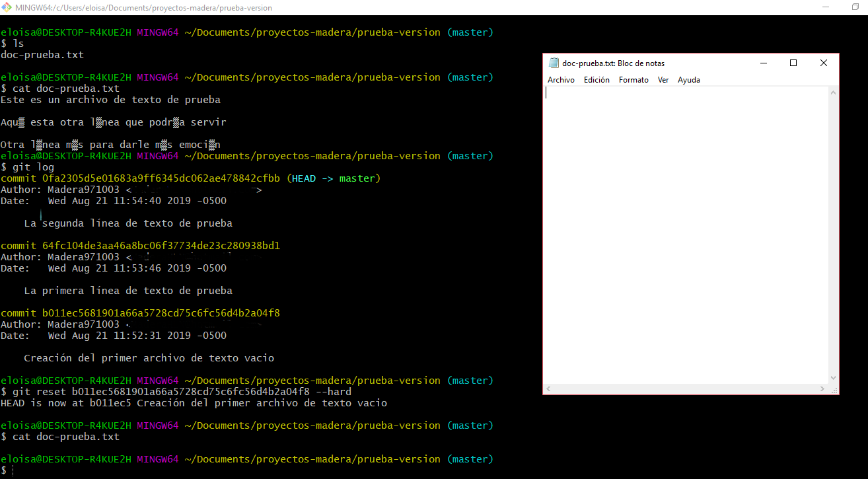Viewport: 868px width, 479px height.
Task: Click the doc-prueba.txt: Bloc de notas title bar
Action: click(661, 63)
